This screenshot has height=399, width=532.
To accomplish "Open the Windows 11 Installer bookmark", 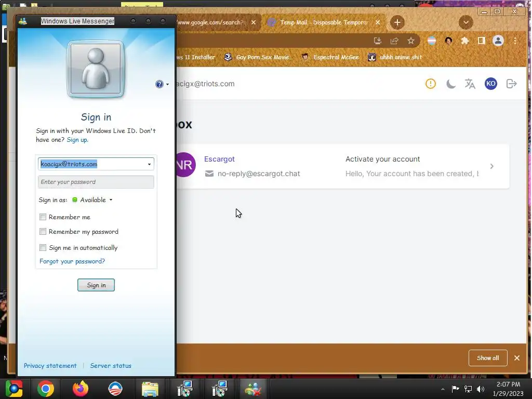I will [196, 57].
